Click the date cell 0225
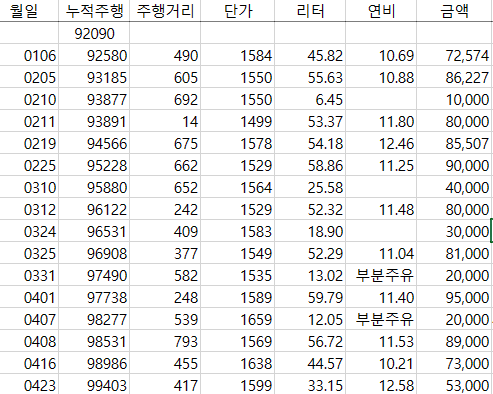 coord(29,165)
